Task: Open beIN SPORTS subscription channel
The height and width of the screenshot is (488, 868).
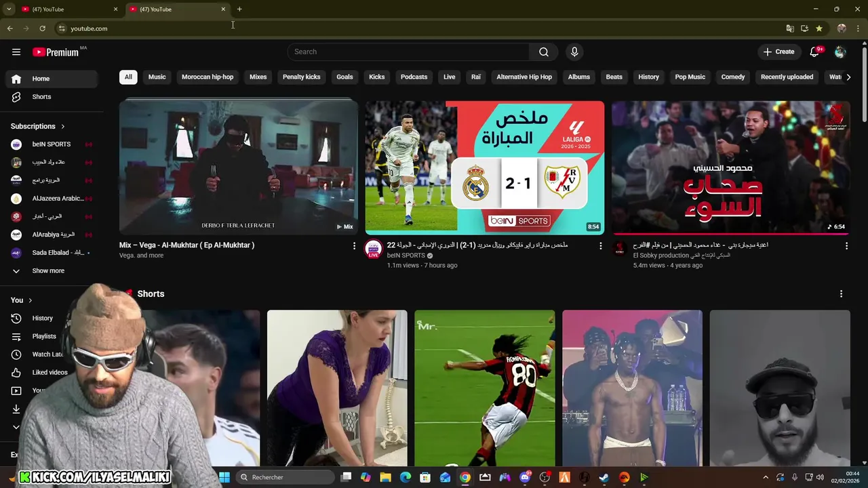Action: point(52,144)
